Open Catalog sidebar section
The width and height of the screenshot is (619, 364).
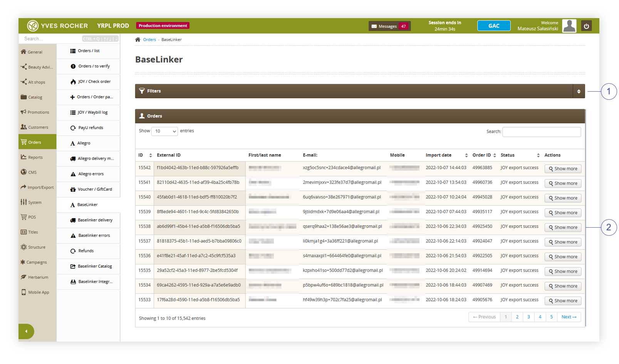37,97
